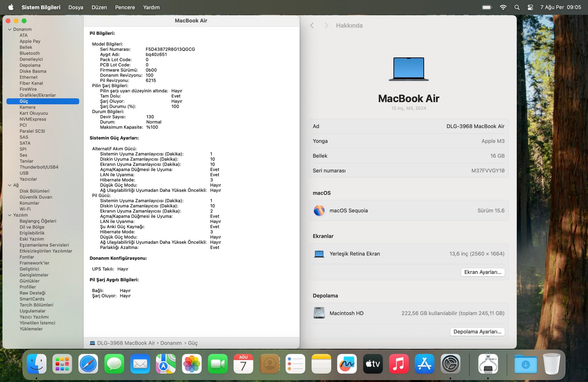Click System Information icon in Dock
Image resolution: width=588 pixels, height=382 pixels.
(x=488, y=364)
